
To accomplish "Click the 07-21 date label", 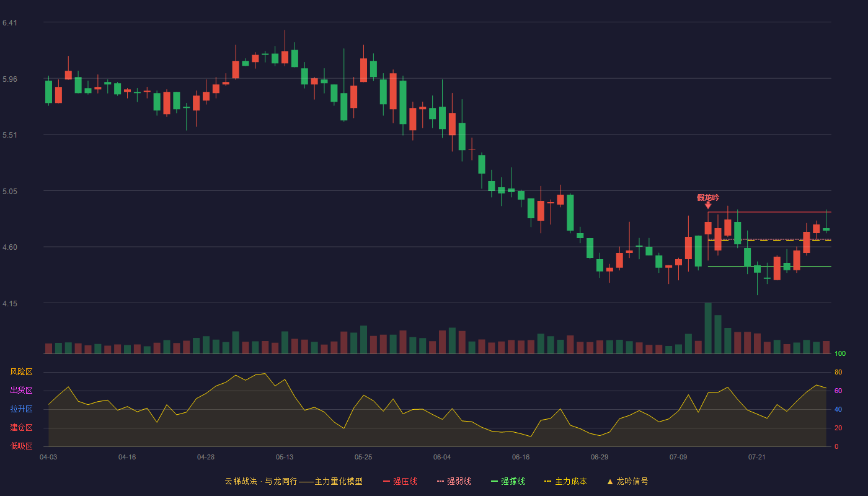I will [757, 457].
